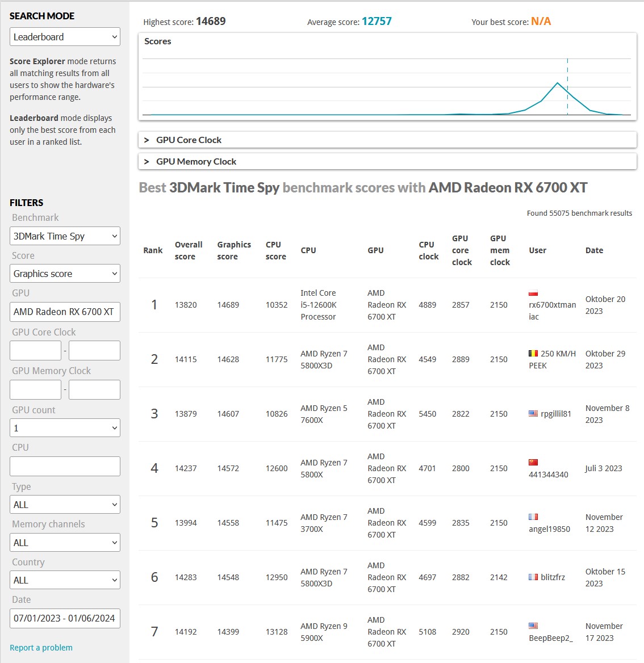The width and height of the screenshot is (644, 663).
Task: Click the Poland flag icon beside rx6700xtmaniac
Action: 533,293
